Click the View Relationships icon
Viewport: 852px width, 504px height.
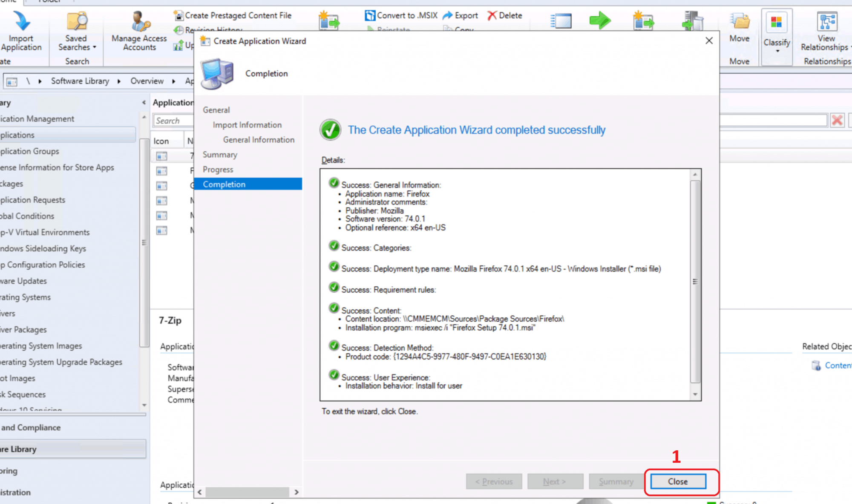826,22
